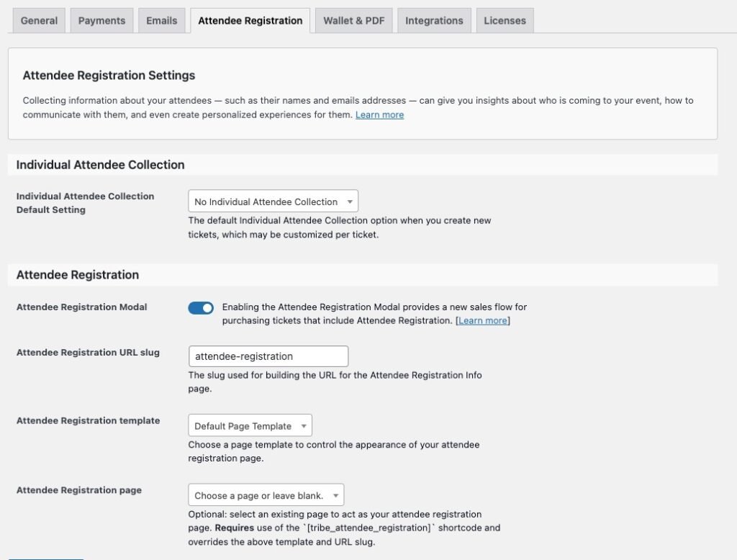Switch to the General tab
Image resolution: width=737 pixels, height=560 pixels.
pos(38,21)
